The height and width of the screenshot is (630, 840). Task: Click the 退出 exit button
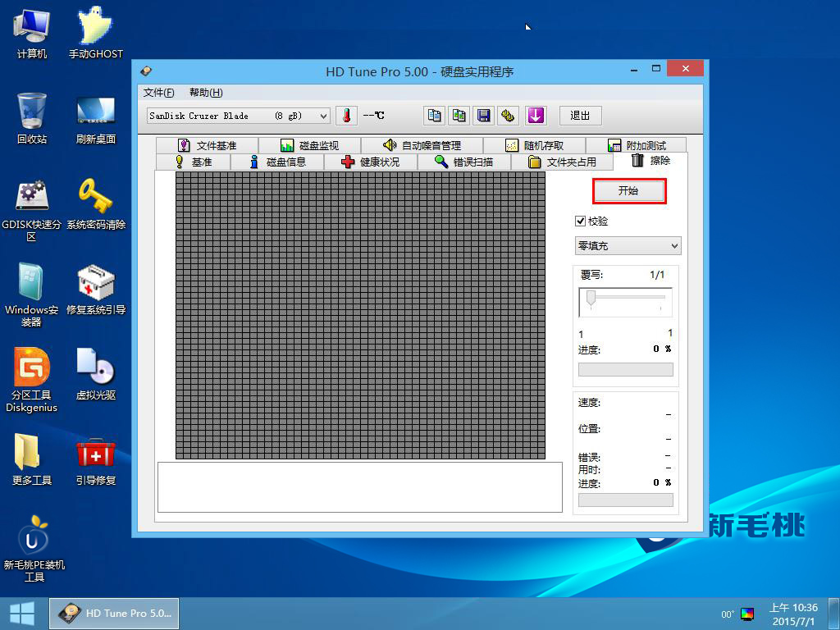coord(580,116)
